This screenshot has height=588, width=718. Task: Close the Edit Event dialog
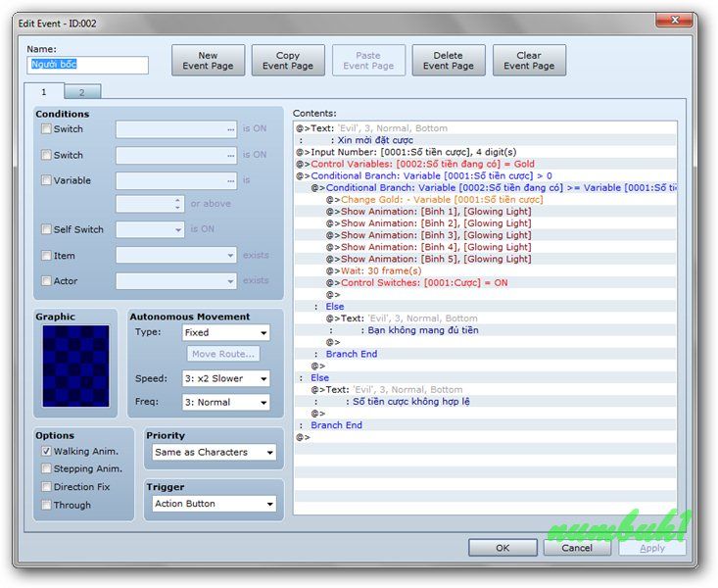coord(674,21)
